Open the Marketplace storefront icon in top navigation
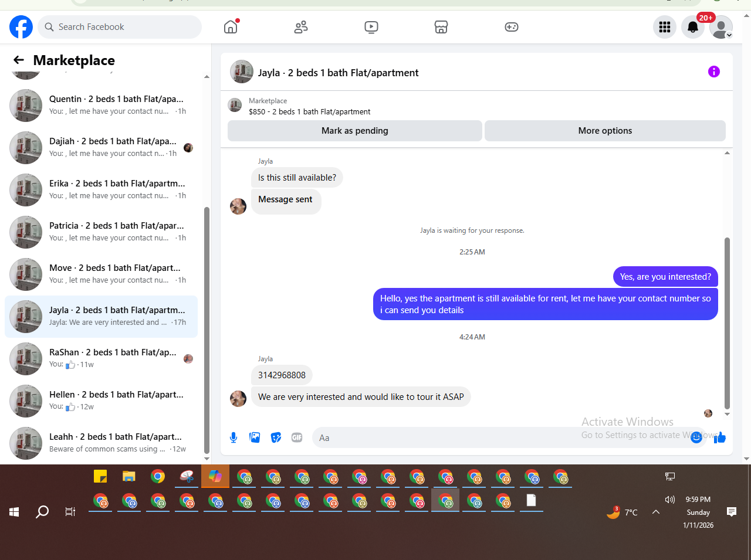The height and width of the screenshot is (560, 751). [441, 27]
